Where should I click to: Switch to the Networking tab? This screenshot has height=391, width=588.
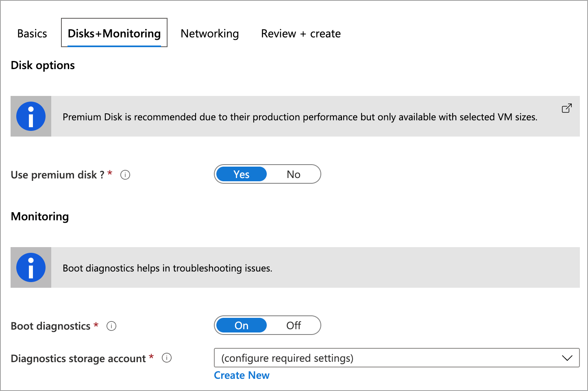[x=209, y=33]
